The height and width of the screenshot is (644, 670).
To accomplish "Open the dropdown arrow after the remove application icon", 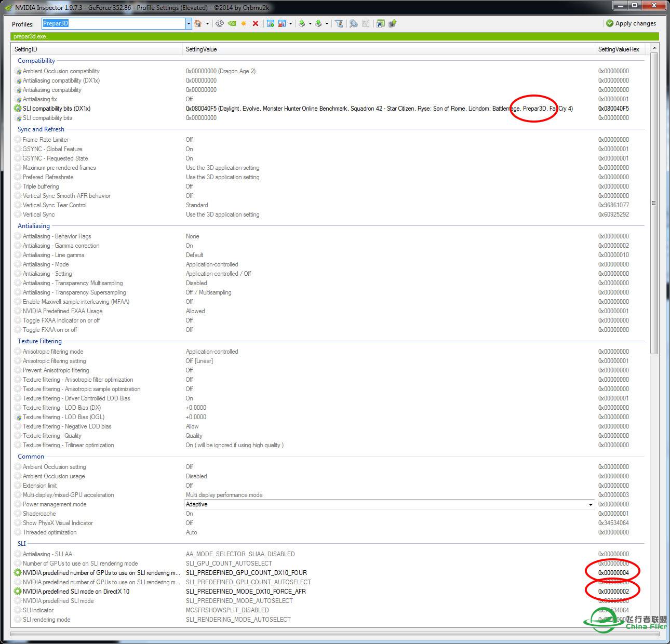I will 290,23.
